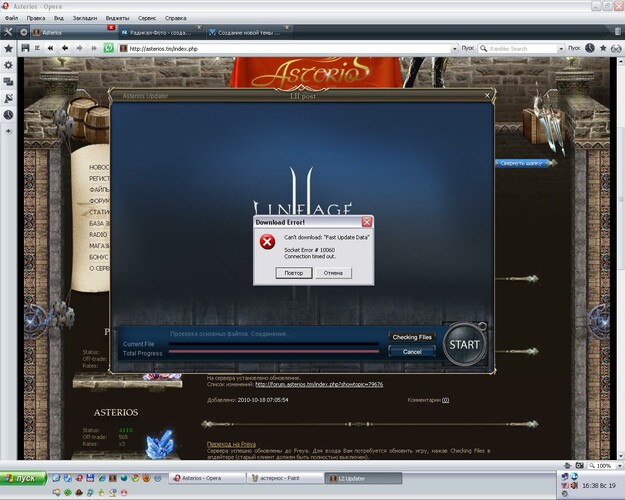Open the forum.asterios.tm showtopic link
This screenshot has width=625, height=500.
[319, 384]
